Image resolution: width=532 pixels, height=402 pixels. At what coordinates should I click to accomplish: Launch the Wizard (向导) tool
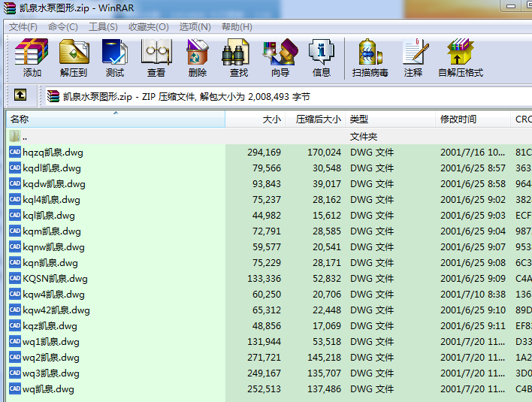coord(280,58)
